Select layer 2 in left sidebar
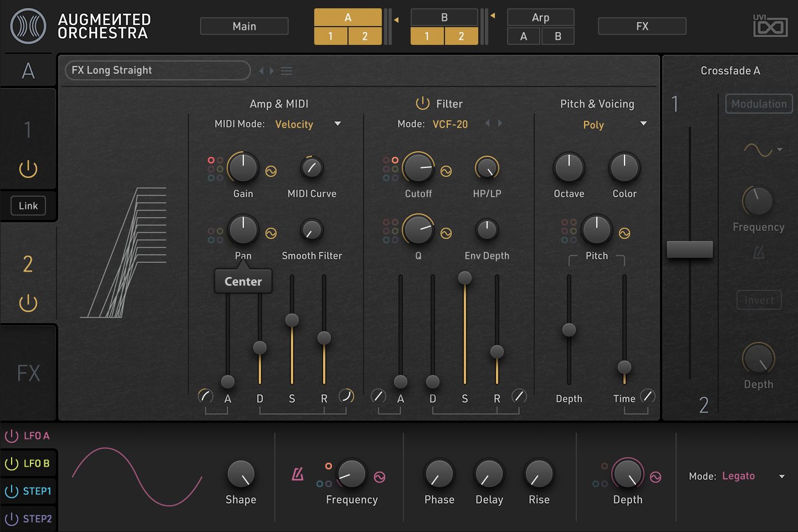Image resolution: width=798 pixels, height=532 pixels. pos(28,264)
